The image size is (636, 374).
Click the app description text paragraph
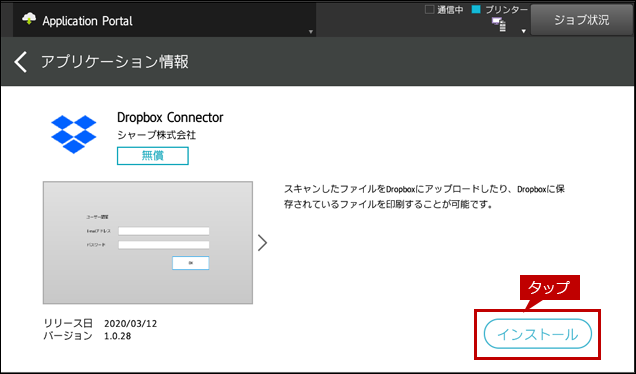coord(424,196)
